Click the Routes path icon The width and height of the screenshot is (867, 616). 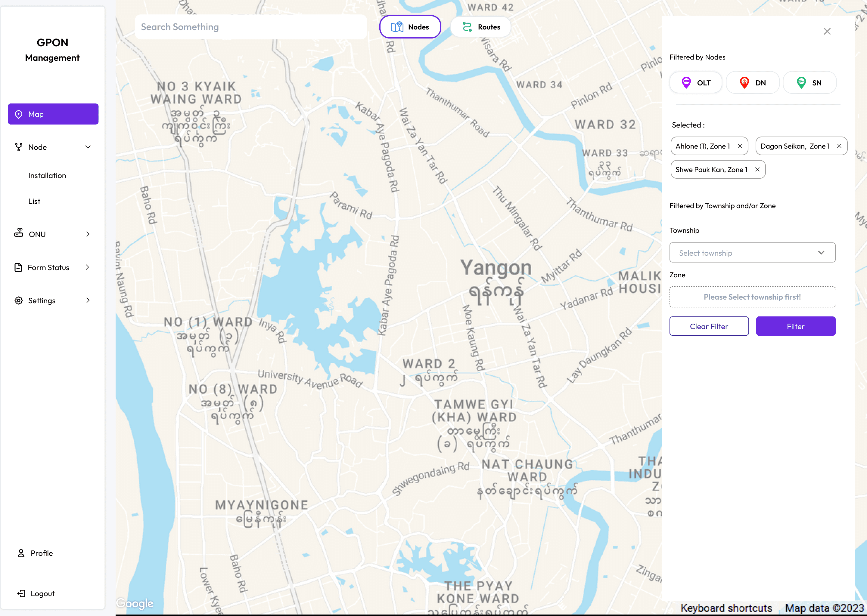(467, 27)
